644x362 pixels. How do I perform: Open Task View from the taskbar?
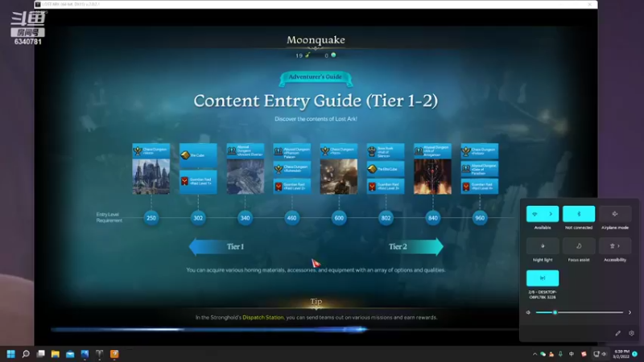tap(41, 354)
